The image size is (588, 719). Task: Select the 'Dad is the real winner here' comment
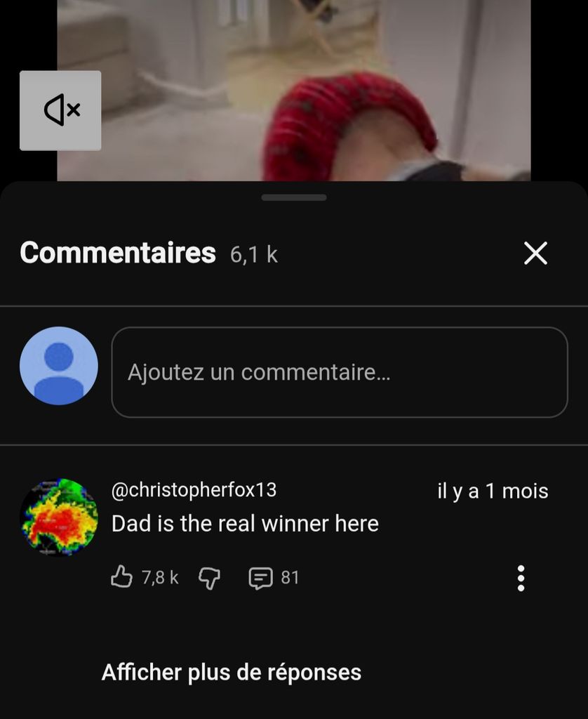[x=245, y=523]
